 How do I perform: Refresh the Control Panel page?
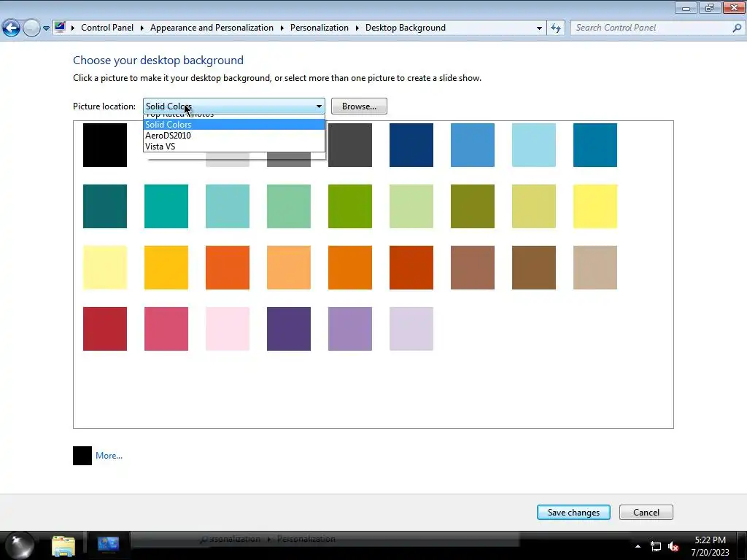pos(555,28)
